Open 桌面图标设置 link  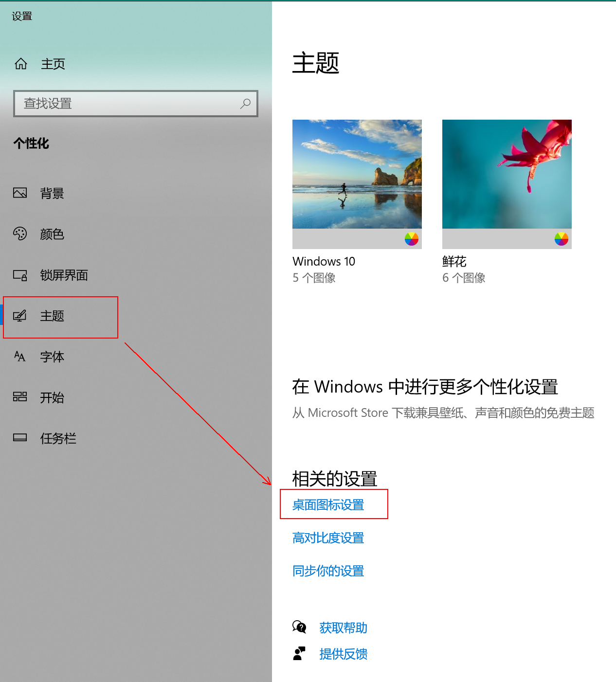point(328,505)
